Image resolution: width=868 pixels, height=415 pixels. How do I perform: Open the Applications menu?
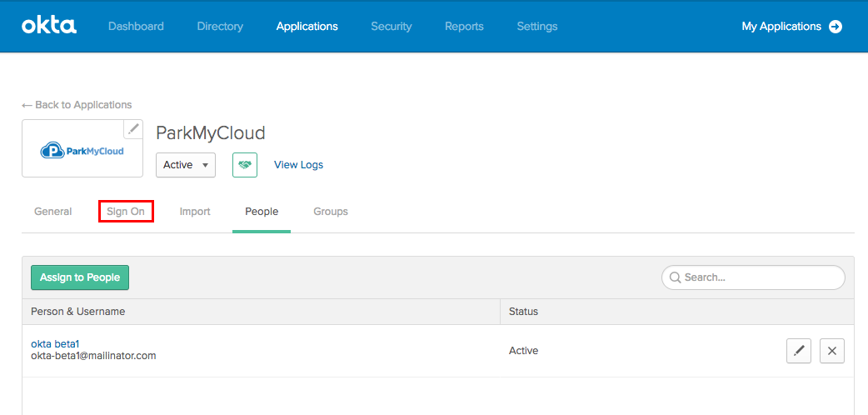tap(307, 27)
